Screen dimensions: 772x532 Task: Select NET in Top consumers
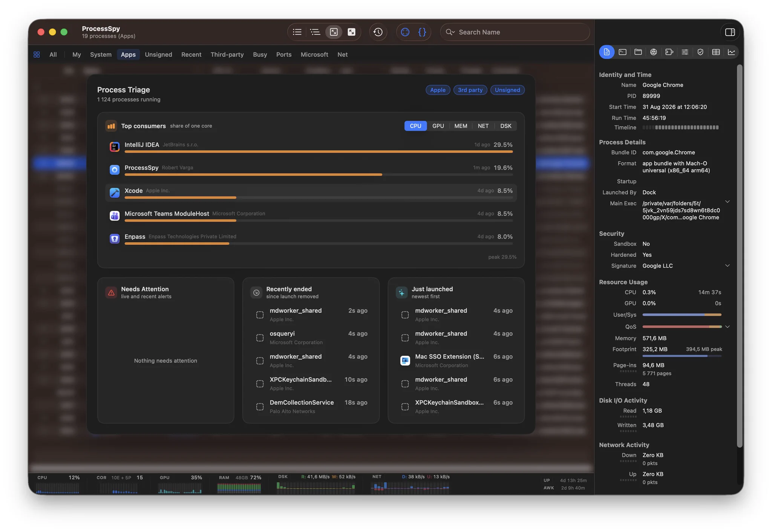(483, 126)
